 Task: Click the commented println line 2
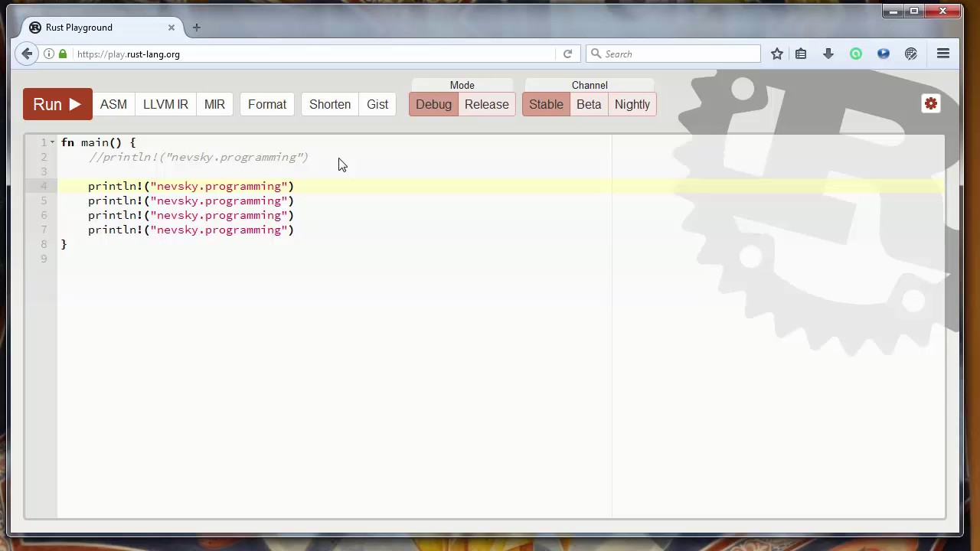198,157
